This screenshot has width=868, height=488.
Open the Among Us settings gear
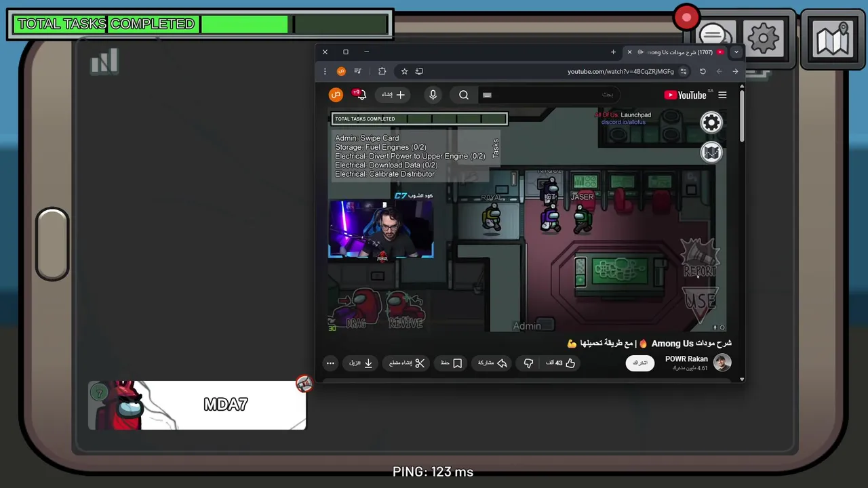(x=764, y=39)
